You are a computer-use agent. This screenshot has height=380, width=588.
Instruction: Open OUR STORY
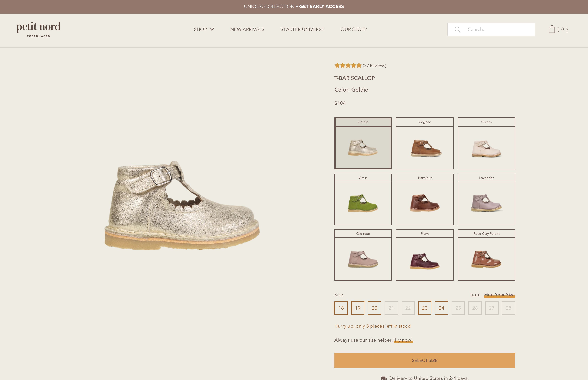tap(354, 29)
